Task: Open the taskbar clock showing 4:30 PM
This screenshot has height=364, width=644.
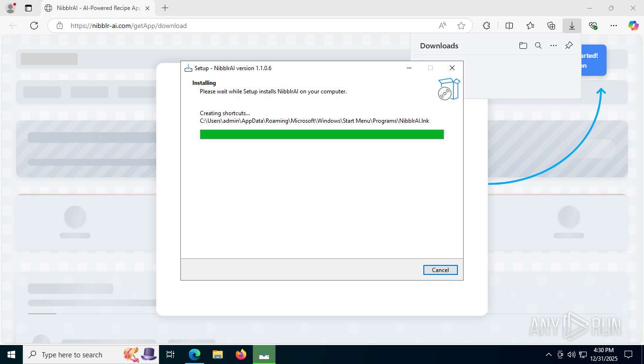Action: point(603,355)
